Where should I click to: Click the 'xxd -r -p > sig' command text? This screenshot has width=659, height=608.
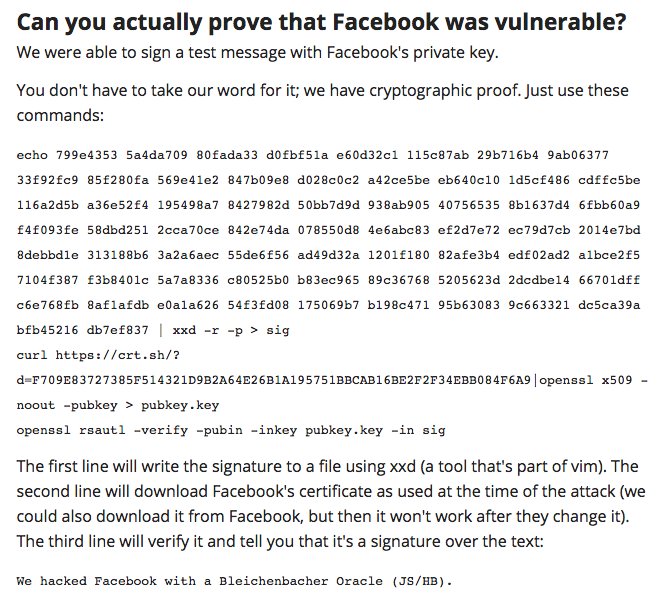coord(231,330)
